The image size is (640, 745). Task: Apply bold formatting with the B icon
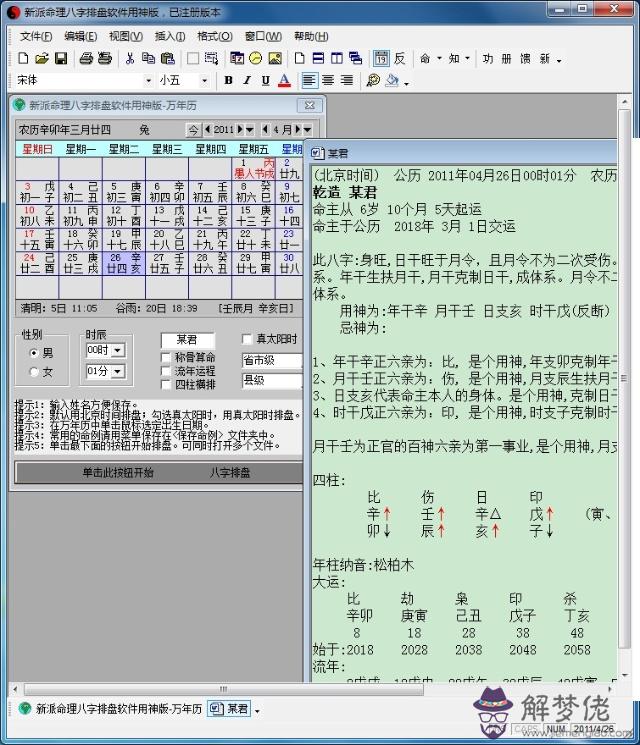228,80
